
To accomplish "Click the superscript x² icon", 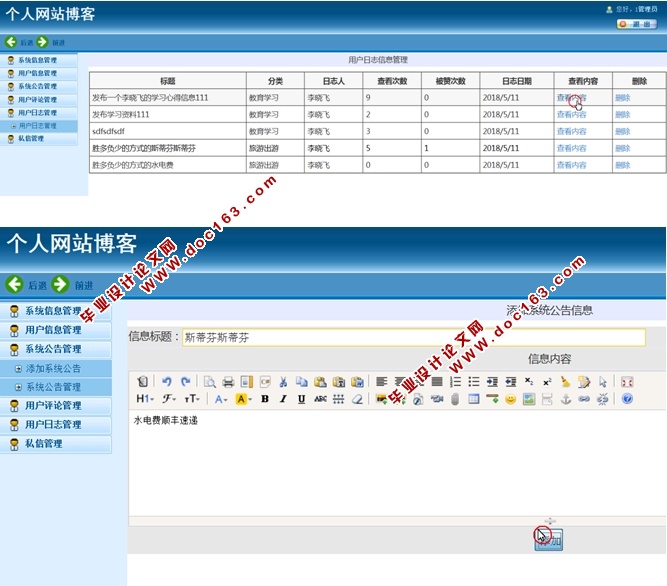I will coord(547,382).
